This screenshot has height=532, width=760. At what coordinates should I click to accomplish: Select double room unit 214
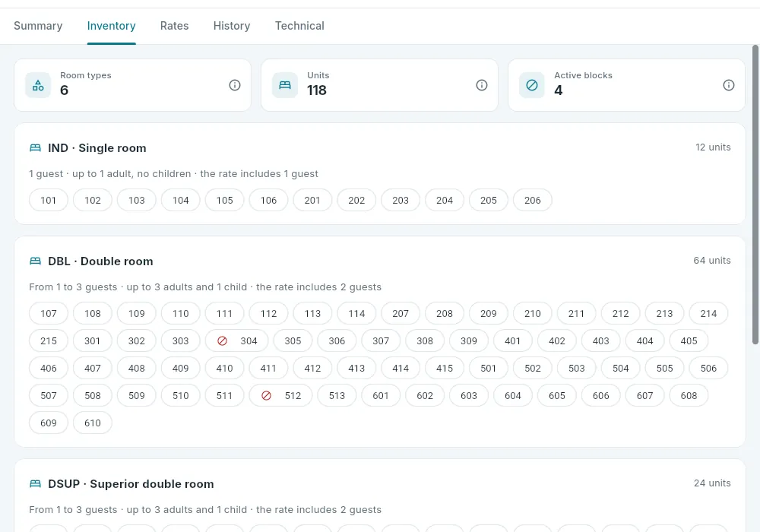tap(708, 313)
